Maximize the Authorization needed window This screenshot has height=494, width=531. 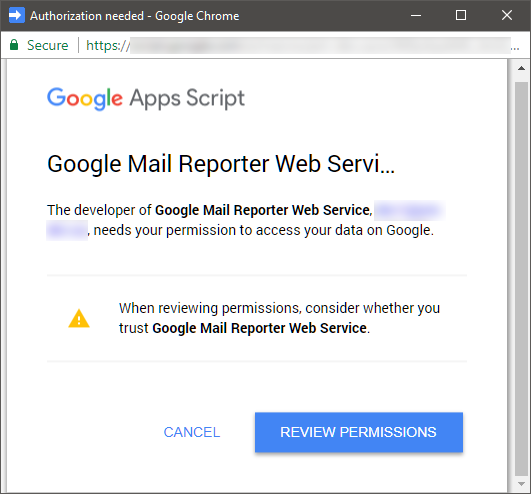(461, 15)
